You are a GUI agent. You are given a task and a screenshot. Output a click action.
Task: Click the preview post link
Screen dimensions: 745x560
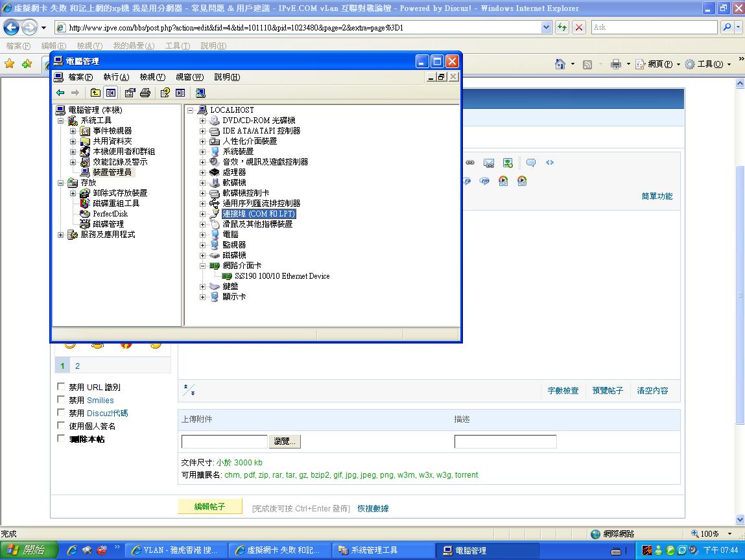(x=608, y=390)
